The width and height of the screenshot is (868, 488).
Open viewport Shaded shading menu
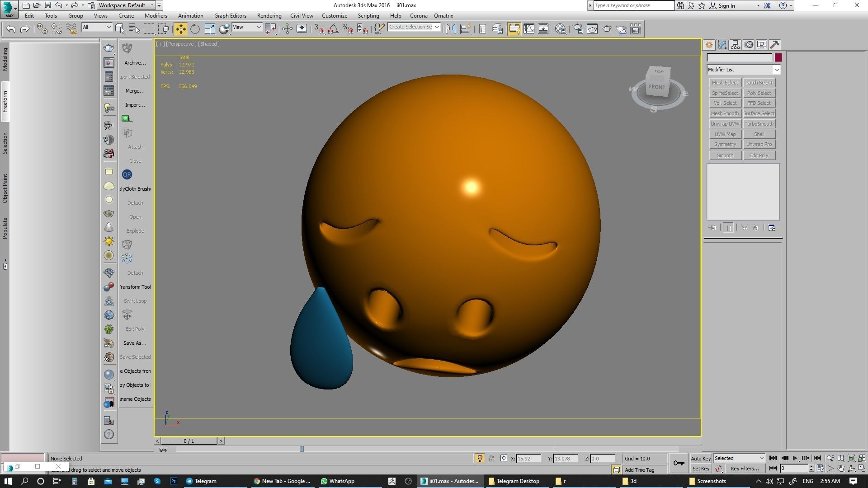(x=209, y=44)
